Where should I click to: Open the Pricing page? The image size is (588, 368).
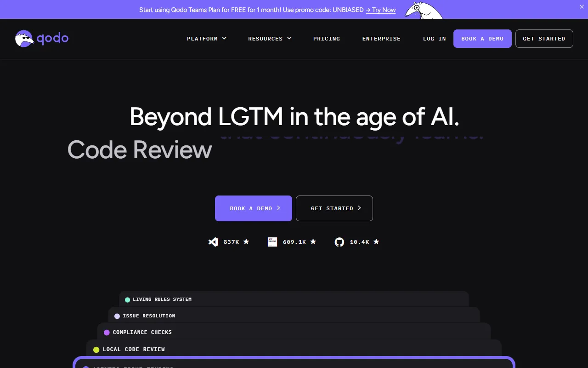point(327,39)
